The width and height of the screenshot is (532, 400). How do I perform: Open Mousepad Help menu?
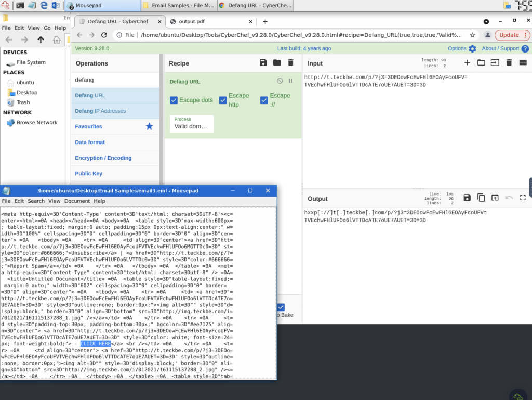(99, 201)
